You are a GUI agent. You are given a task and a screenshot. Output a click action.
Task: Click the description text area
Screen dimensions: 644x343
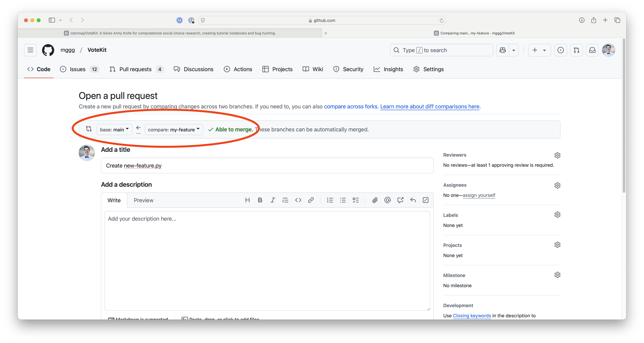click(x=267, y=261)
